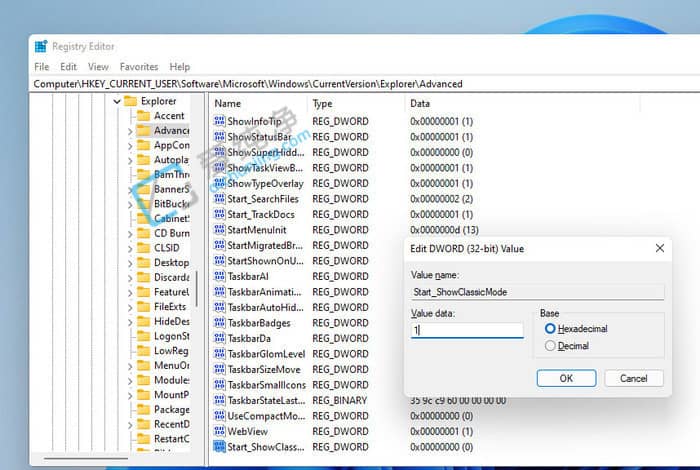Expand the HideDes key node
Viewport: 700px width, 470px height.
(x=130, y=322)
